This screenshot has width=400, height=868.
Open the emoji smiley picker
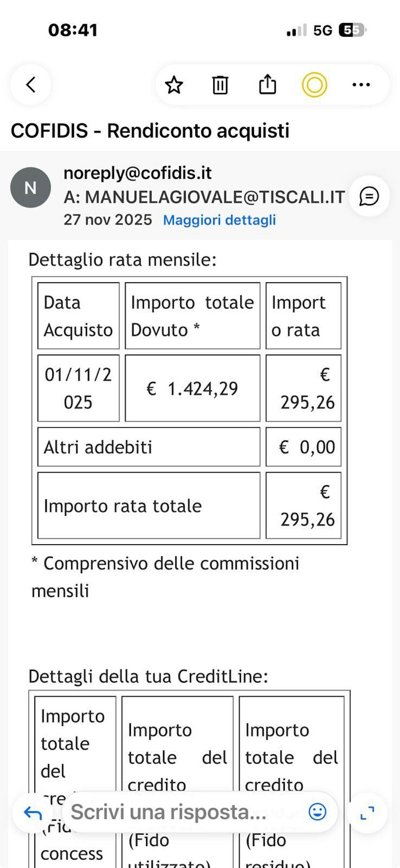[x=317, y=812]
